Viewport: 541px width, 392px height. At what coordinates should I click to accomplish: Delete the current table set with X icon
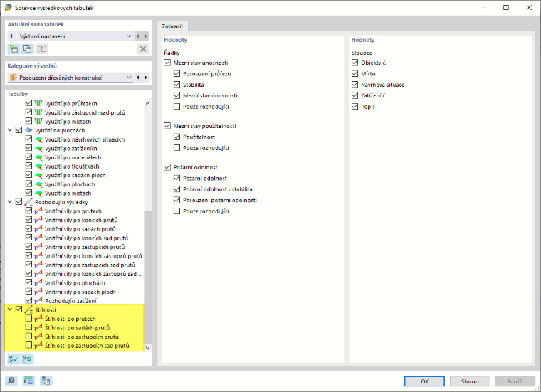pyautogui.click(x=143, y=49)
